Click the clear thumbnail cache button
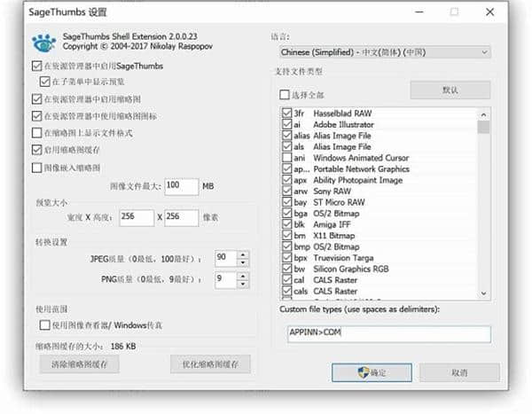The height and width of the screenshot is (414, 532). pyautogui.click(x=80, y=364)
